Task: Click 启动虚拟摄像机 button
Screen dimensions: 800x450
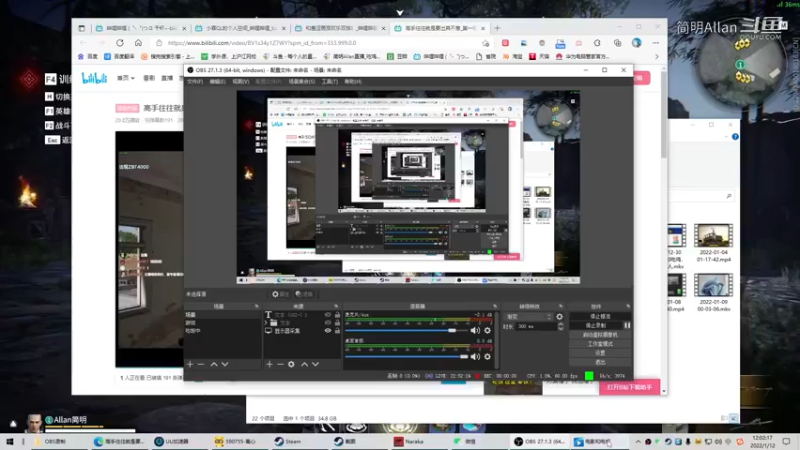Action: (600, 335)
